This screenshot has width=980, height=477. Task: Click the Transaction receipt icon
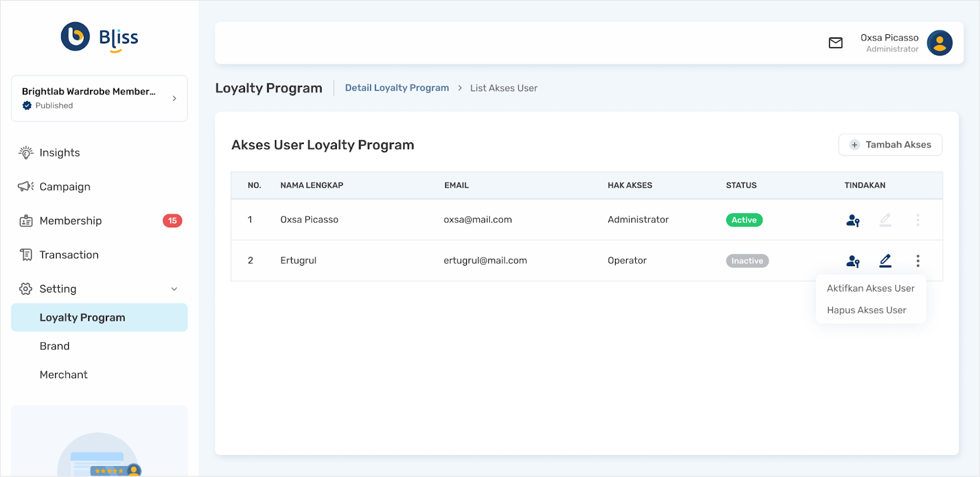(x=26, y=254)
